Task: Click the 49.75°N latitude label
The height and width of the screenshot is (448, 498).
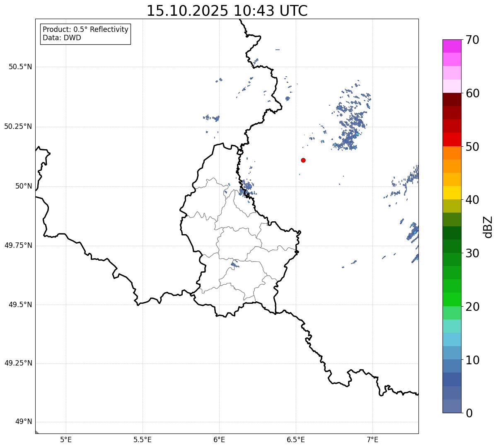Action: click(x=18, y=245)
